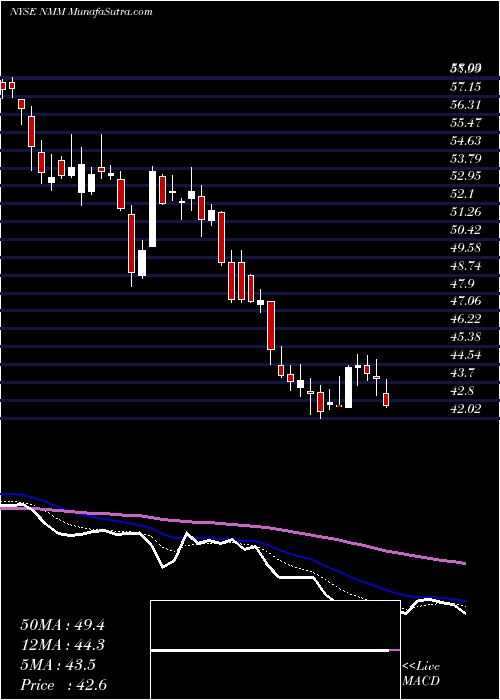
Task: Click the last red candle near 42.8
Action: [x=386, y=400]
